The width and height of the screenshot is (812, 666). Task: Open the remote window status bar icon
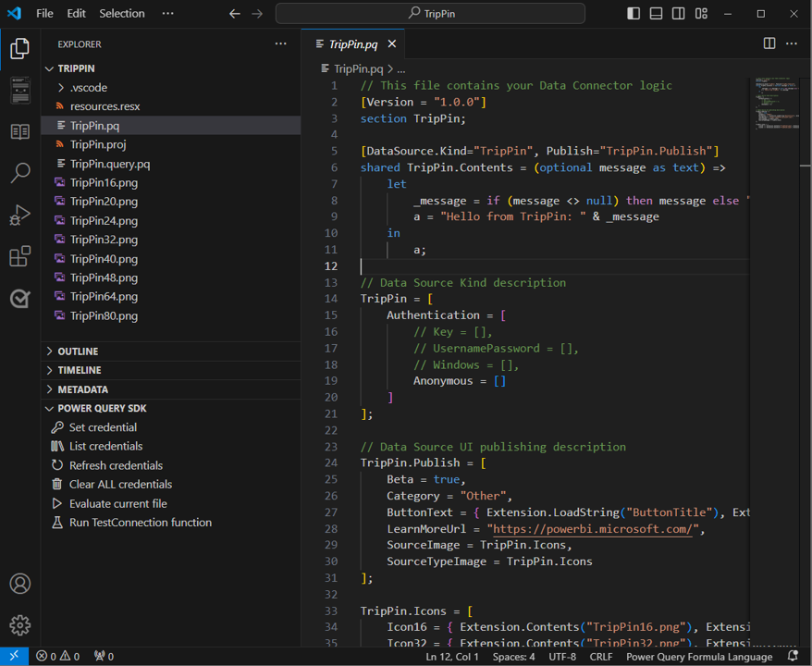coord(14,657)
